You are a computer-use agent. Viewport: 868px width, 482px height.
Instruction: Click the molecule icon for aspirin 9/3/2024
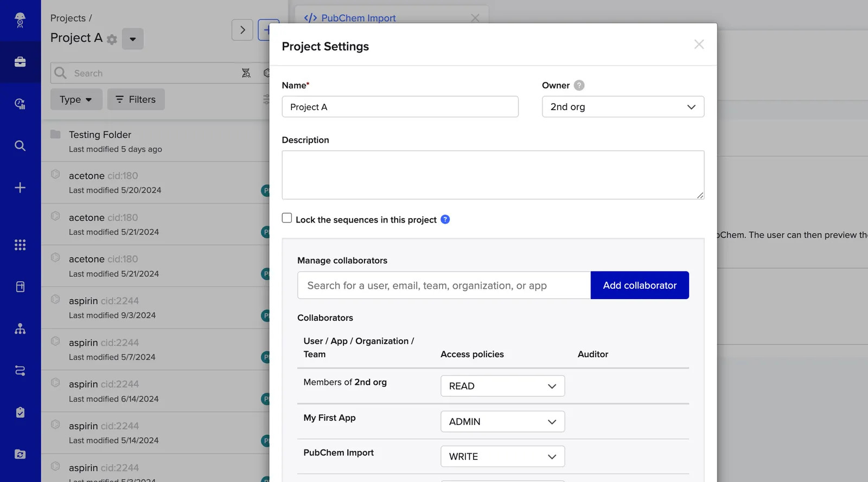click(55, 299)
